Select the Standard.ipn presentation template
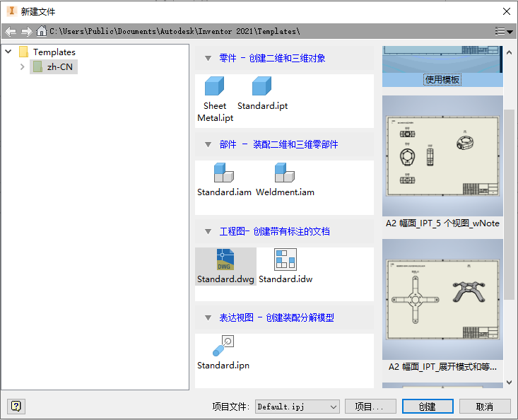The width and height of the screenshot is (518, 420). point(223,353)
